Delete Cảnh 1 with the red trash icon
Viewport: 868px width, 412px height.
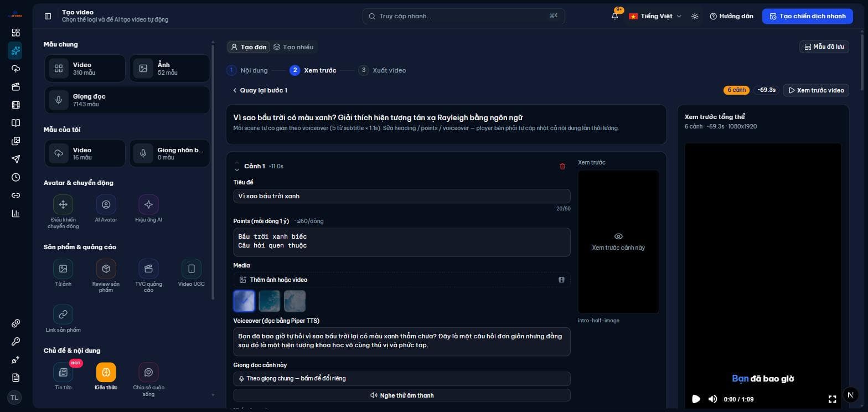coord(562,166)
